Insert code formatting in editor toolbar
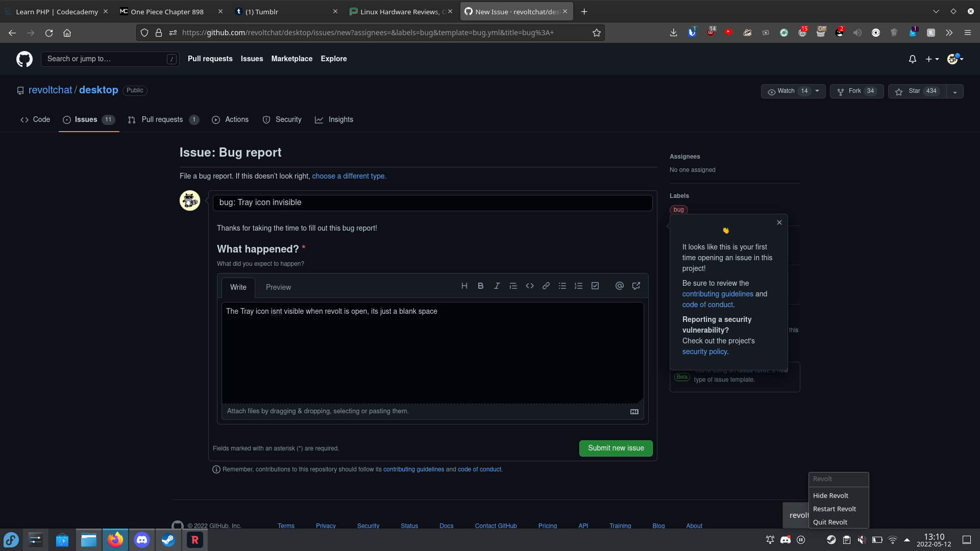 point(530,286)
